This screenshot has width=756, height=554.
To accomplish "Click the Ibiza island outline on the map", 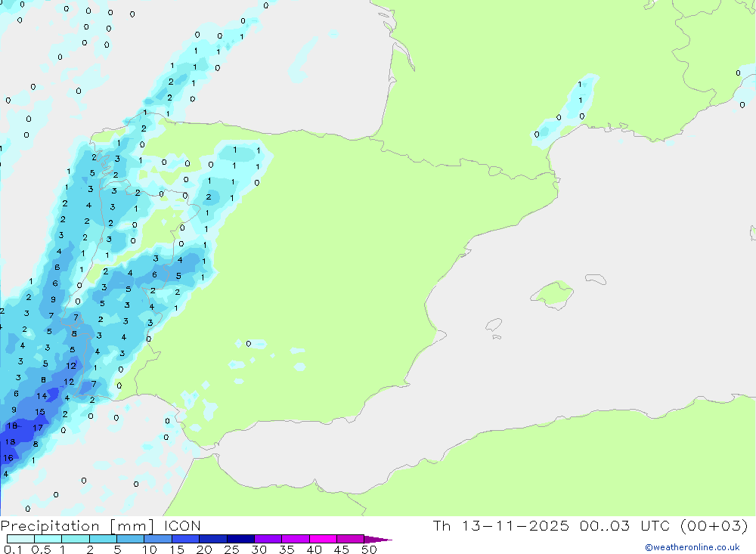I will pos(494,324).
